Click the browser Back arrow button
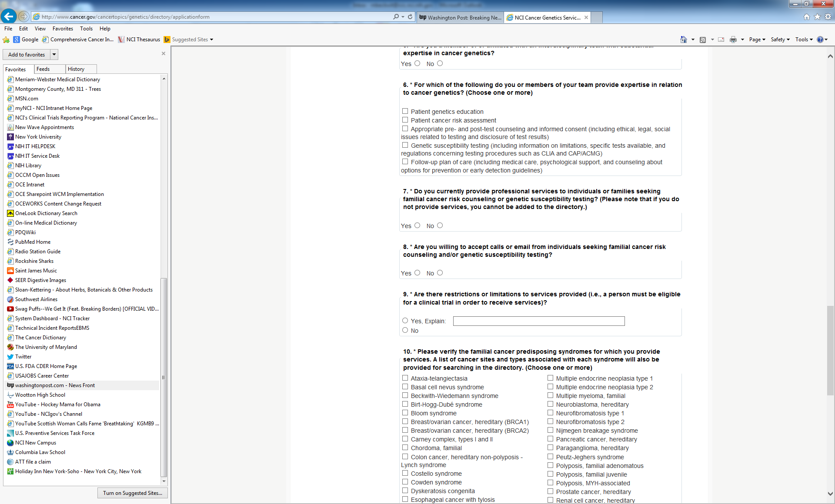This screenshot has height=504, width=835. 9,17
